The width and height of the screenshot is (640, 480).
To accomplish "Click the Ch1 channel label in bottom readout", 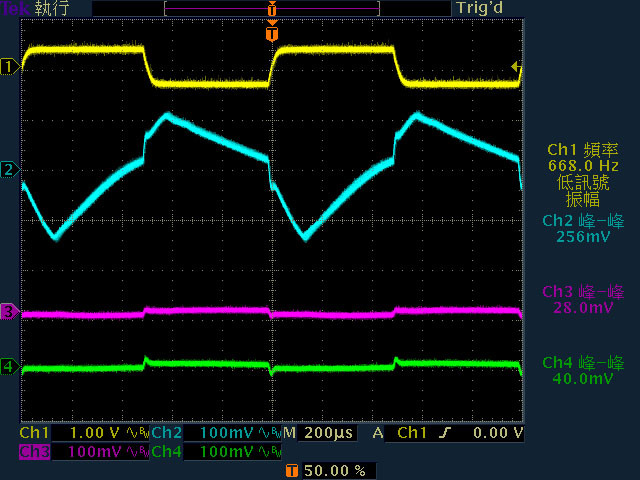I will pyautogui.click(x=34, y=433).
